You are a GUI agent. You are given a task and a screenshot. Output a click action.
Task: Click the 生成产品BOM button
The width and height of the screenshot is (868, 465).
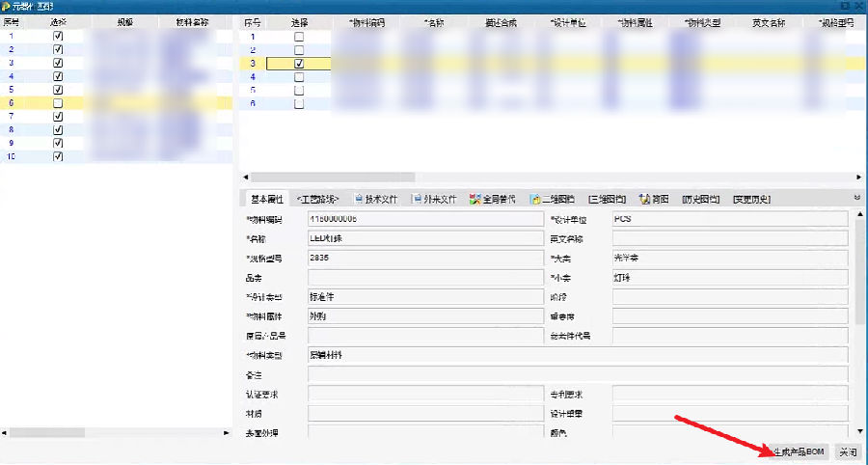(x=799, y=451)
